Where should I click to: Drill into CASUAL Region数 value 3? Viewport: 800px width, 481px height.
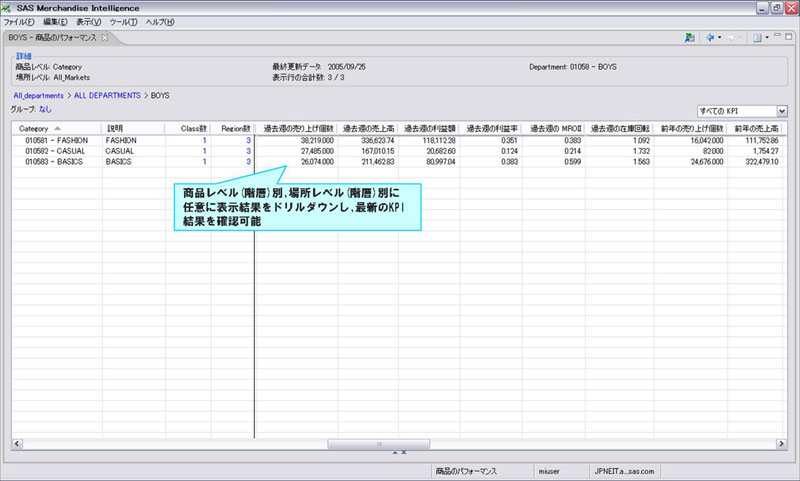click(248, 151)
